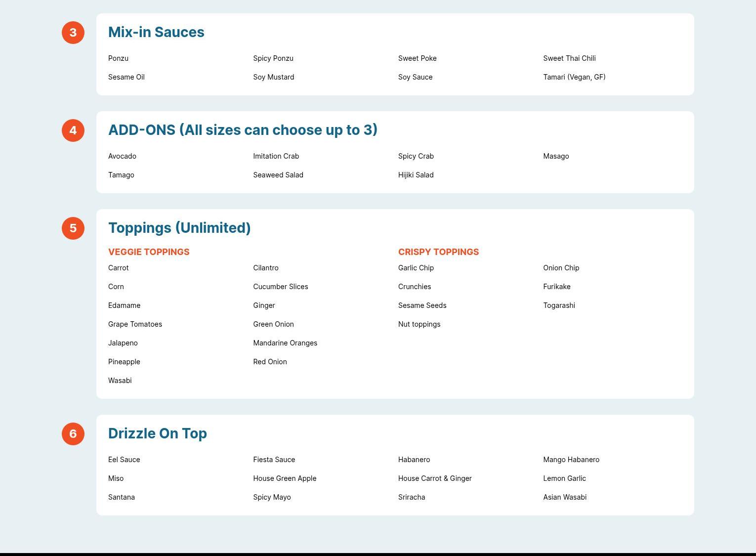Choose "Fiesta Sauce" drizzle
The width and height of the screenshot is (756, 556).
coord(274,460)
